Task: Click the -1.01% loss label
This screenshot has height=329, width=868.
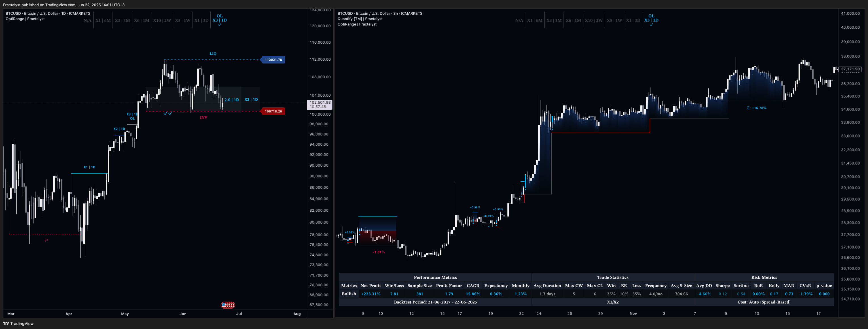Action: tap(379, 252)
